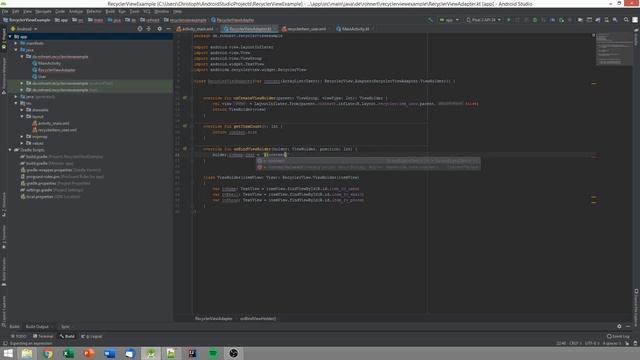
Task: Switch to the activity_main.xml editor tab
Action: tap(196, 29)
